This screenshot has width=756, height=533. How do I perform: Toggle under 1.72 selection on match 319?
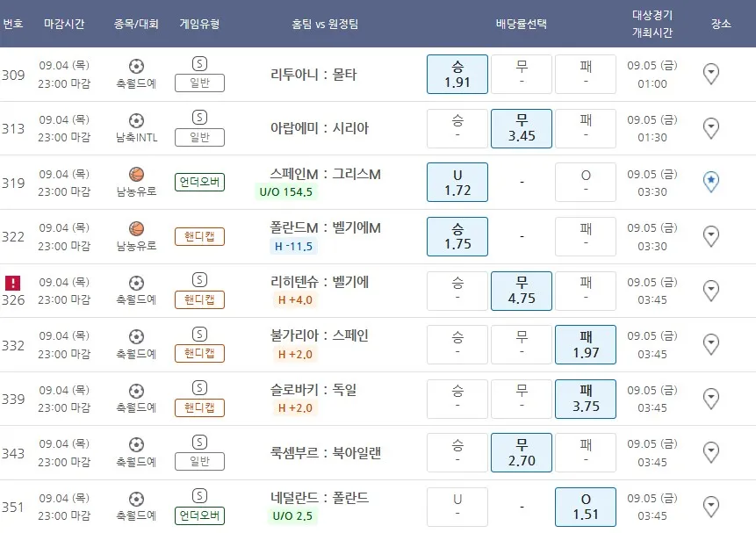coord(457,182)
